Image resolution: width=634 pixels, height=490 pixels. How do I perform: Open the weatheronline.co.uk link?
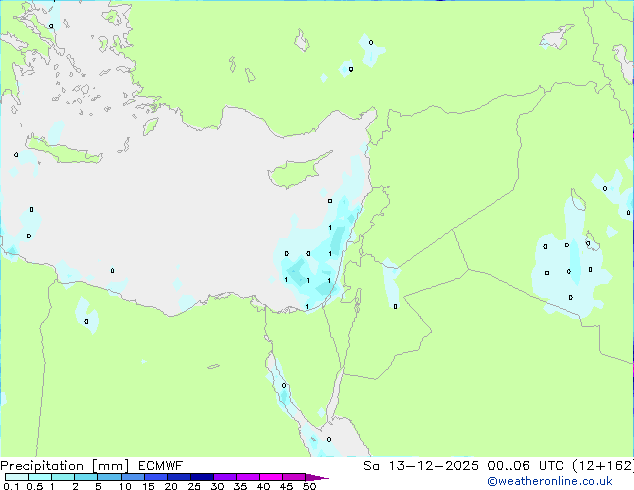coord(549,481)
